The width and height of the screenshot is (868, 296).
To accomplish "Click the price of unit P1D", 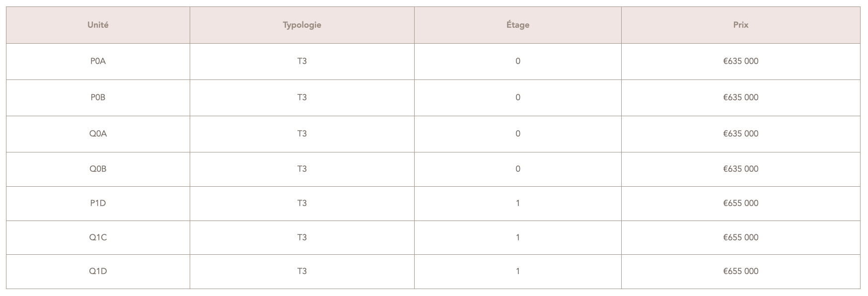I will pyautogui.click(x=740, y=203).
